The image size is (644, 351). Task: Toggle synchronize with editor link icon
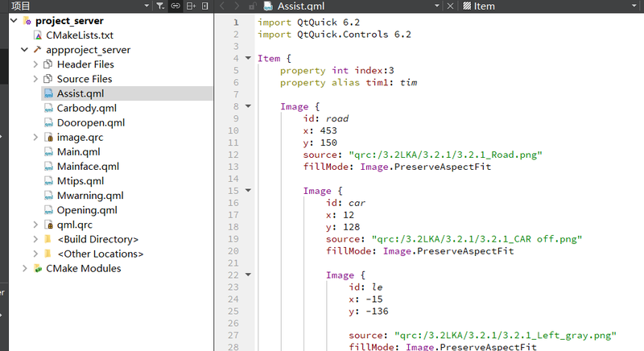click(x=175, y=6)
